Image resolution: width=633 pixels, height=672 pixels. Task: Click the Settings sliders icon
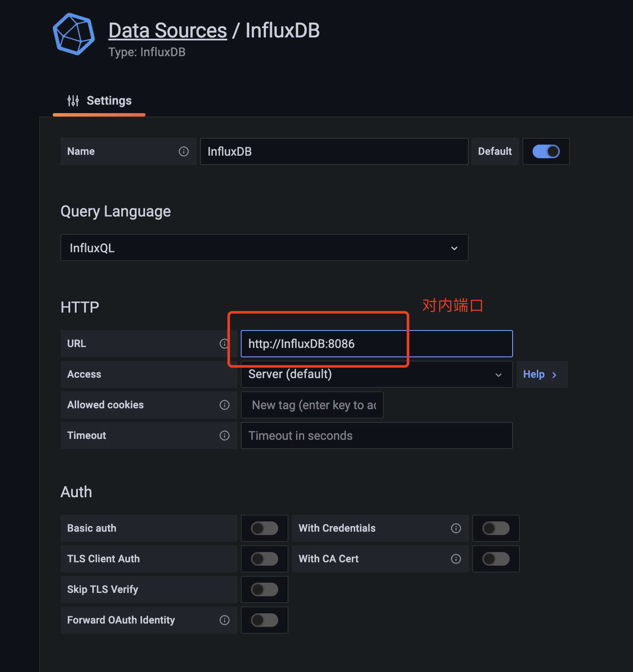coord(73,101)
